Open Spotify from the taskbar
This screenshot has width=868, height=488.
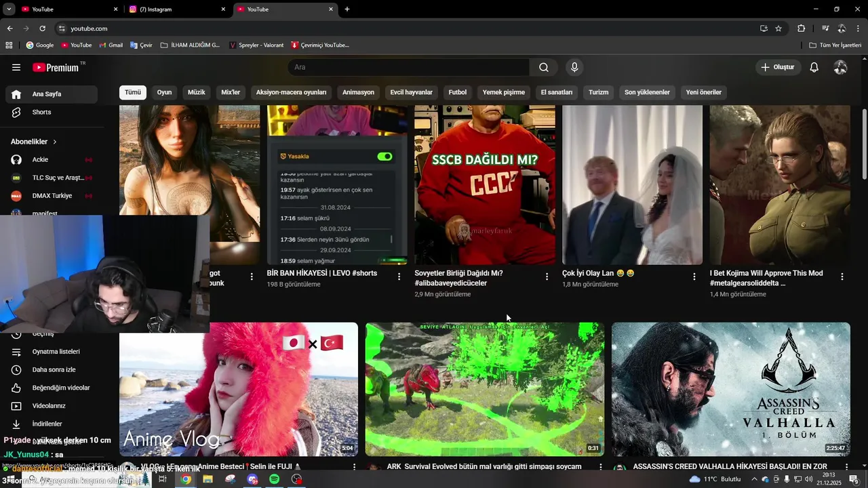[274, 479]
